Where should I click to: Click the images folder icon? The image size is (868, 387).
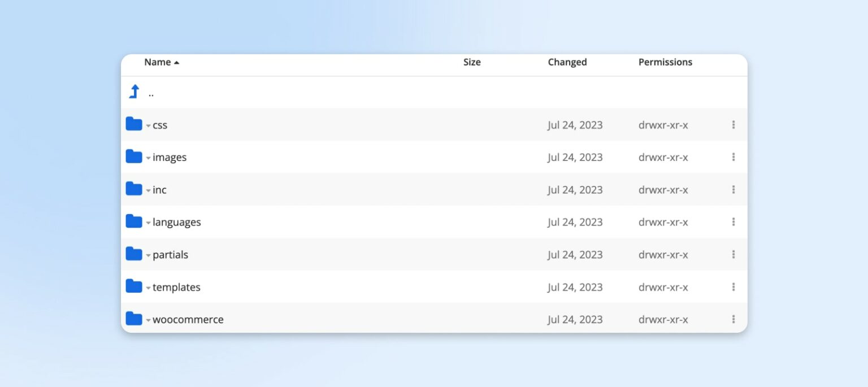[134, 156]
